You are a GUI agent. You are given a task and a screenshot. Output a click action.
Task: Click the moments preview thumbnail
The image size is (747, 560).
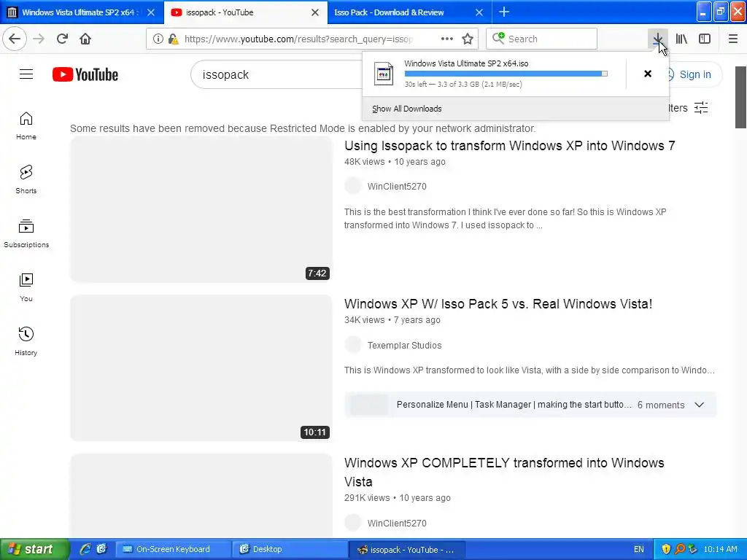[x=369, y=405]
